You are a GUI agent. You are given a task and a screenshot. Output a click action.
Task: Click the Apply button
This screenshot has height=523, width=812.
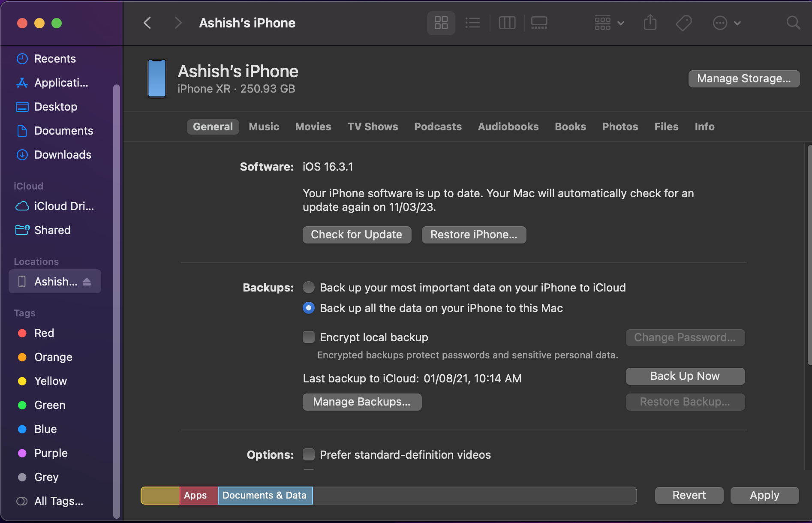[764, 496]
